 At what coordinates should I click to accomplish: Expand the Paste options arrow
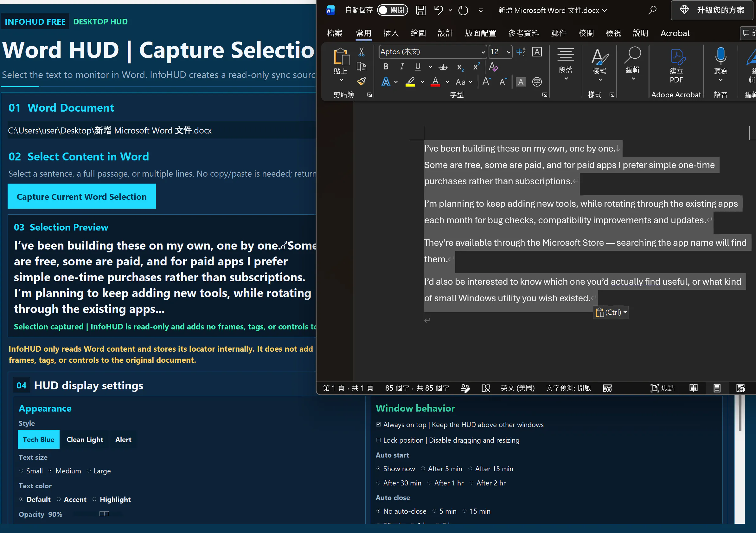pyautogui.click(x=342, y=80)
